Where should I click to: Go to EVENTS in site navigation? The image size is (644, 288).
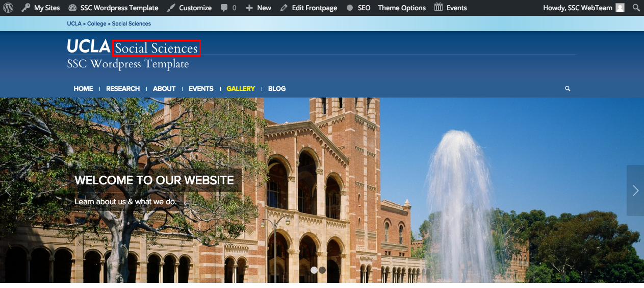[201, 88]
